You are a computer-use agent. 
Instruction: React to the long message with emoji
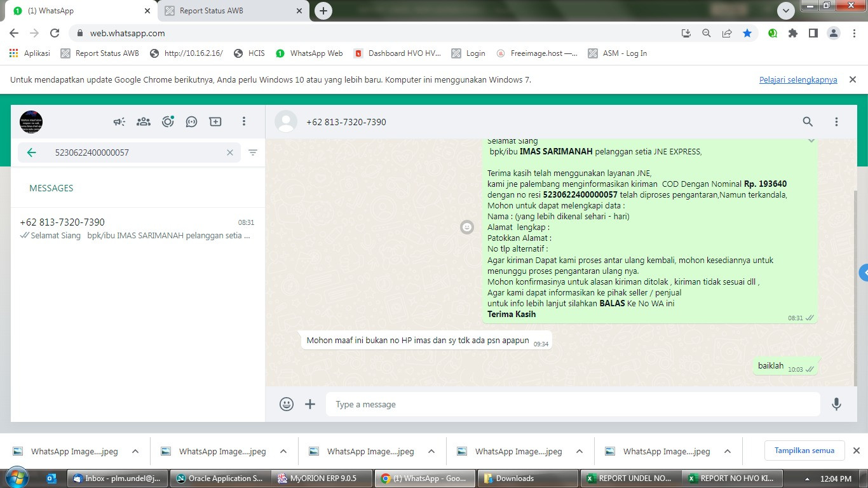(467, 227)
